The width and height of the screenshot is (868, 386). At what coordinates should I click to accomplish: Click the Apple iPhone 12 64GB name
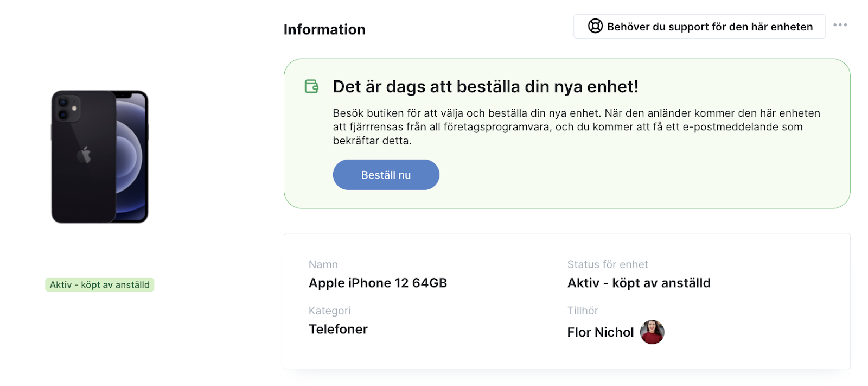(x=378, y=283)
